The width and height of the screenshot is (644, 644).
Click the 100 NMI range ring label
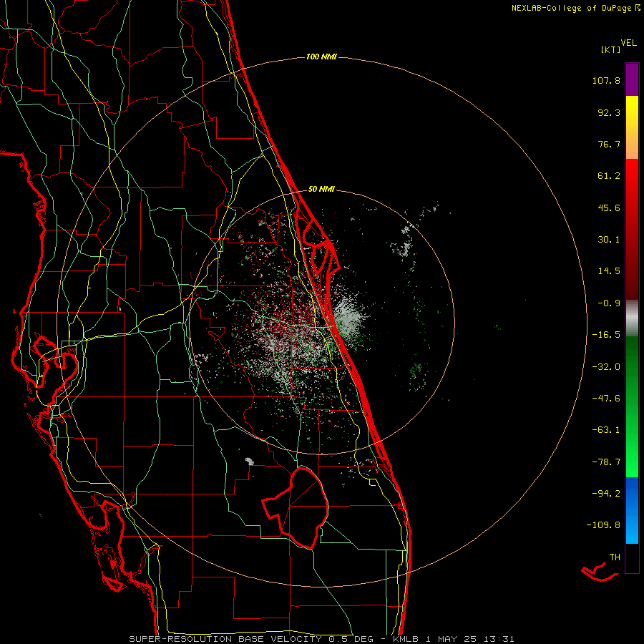pos(321,57)
